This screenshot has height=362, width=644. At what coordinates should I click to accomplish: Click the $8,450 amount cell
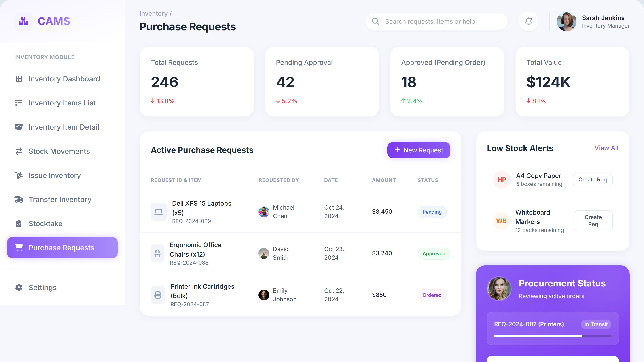coord(382,212)
